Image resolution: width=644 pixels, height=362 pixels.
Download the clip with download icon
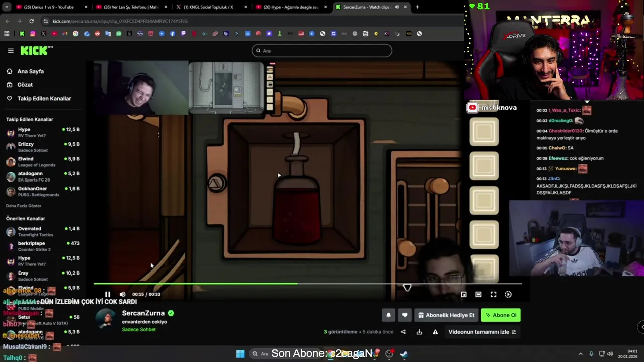419,332
